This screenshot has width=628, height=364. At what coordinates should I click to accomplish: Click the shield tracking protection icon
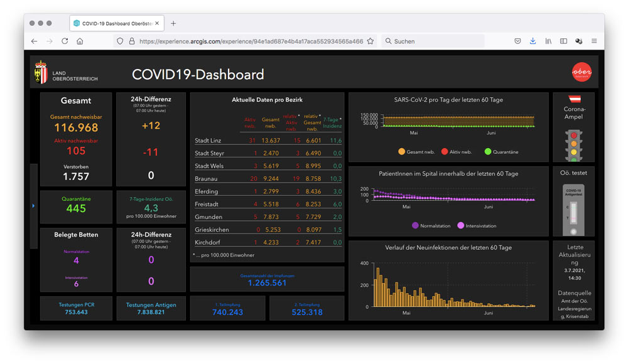pos(120,41)
